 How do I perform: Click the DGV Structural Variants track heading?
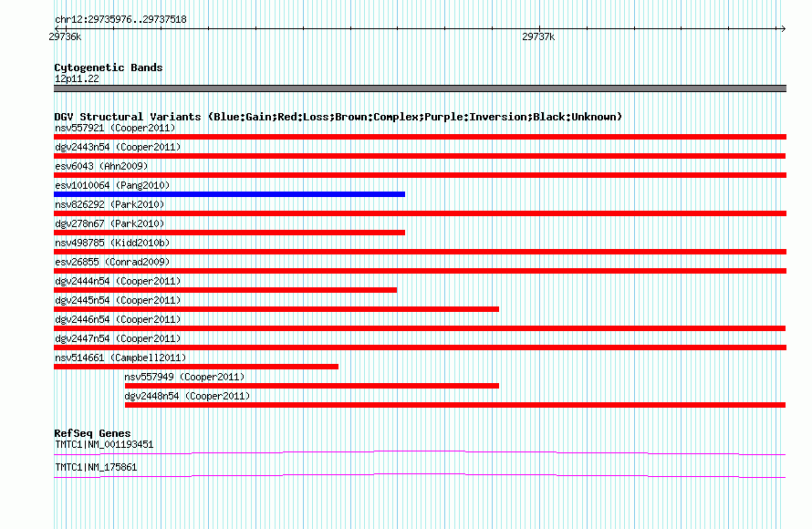click(x=338, y=117)
